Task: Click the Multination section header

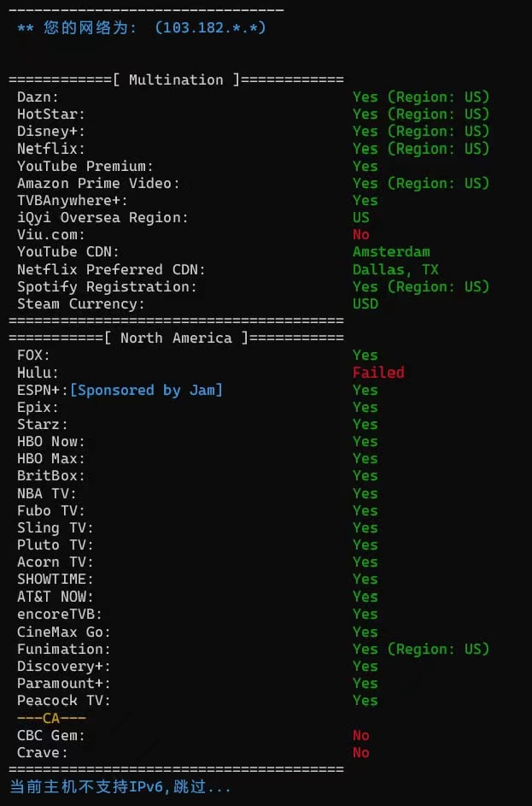Action: click(x=176, y=79)
